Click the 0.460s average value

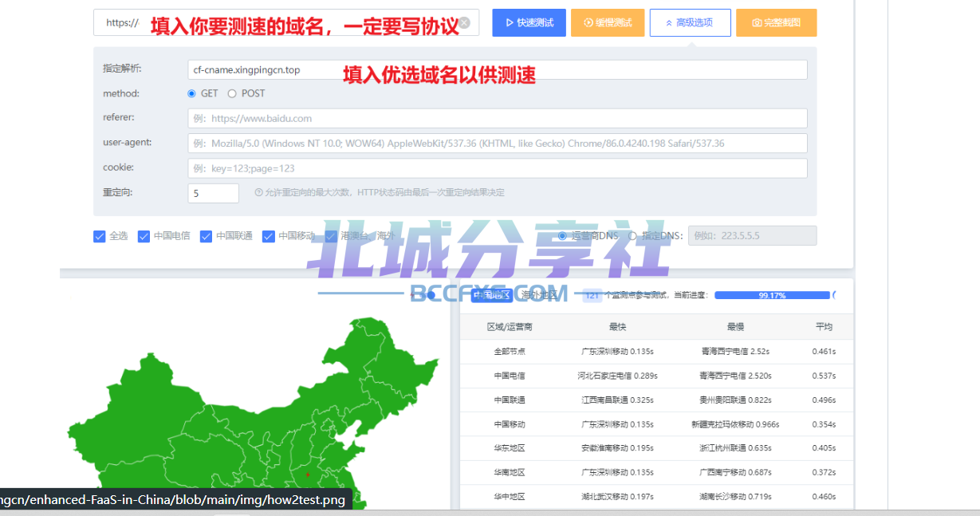pyautogui.click(x=824, y=497)
